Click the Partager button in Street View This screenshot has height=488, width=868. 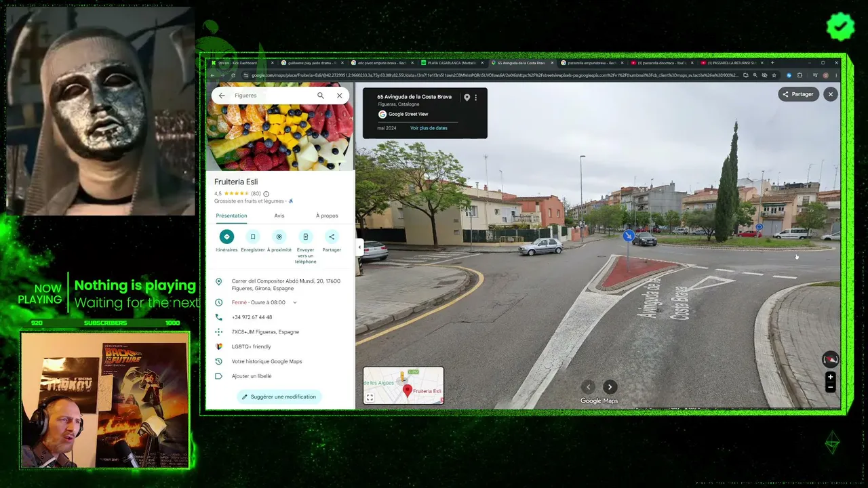[x=797, y=94]
